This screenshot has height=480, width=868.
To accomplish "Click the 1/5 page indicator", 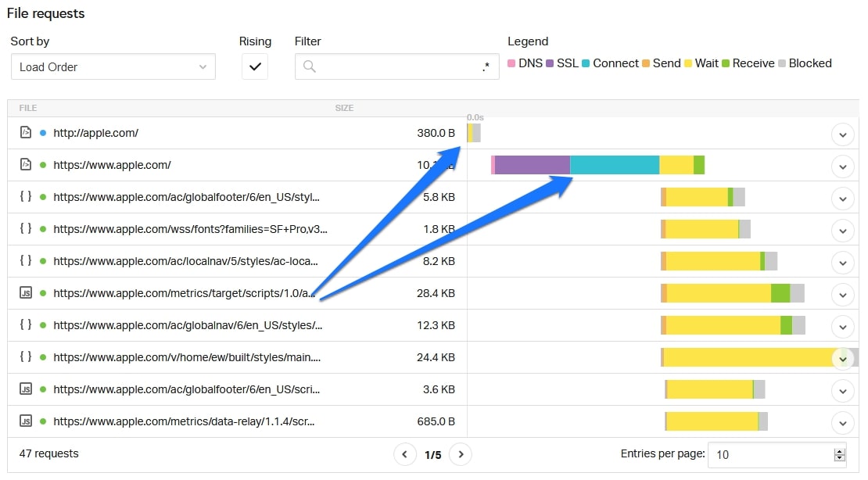I will (433, 455).
